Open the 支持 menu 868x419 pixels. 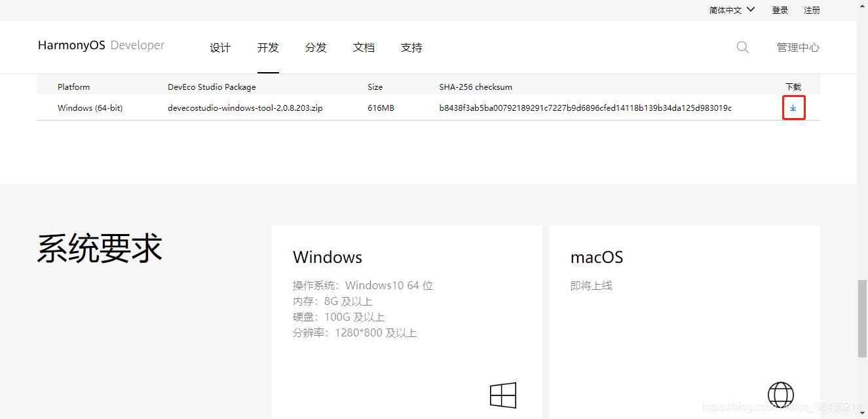[411, 47]
